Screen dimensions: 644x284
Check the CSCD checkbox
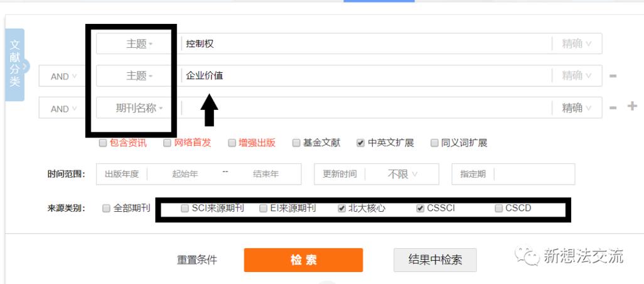click(x=498, y=209)
